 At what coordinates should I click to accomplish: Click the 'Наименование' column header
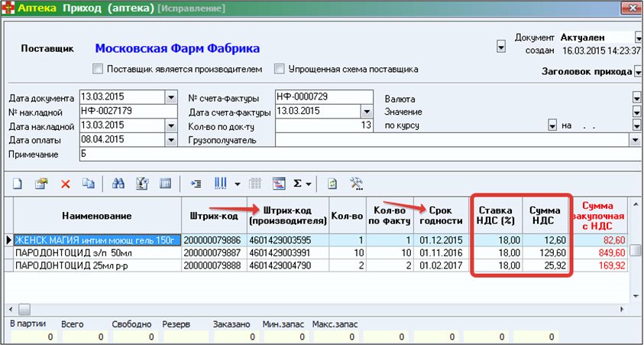coord(97,216)
